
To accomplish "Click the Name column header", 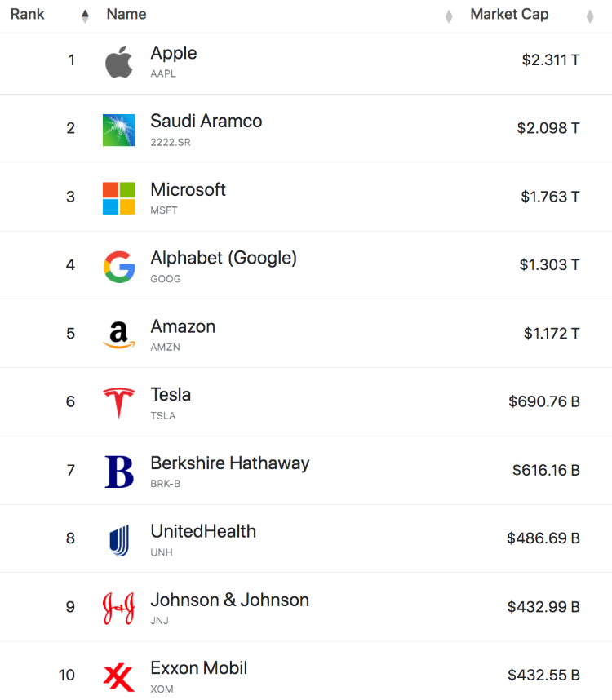I will point(126,15).
